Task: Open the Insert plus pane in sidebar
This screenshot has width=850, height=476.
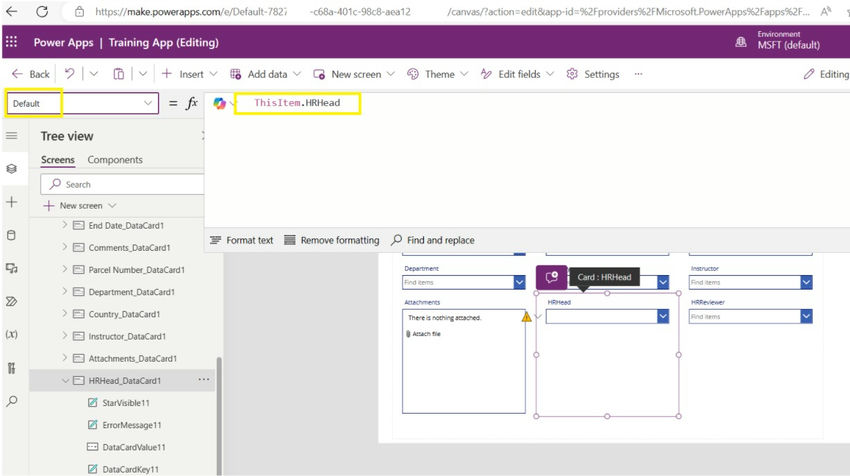Action: pyautogui.click(x=11, y=202)
